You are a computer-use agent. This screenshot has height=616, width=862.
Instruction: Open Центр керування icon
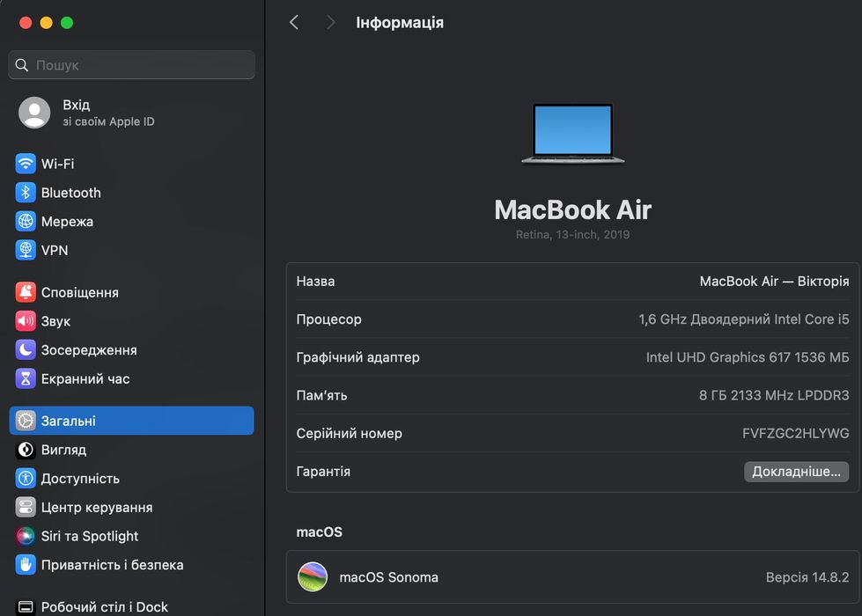26,507
